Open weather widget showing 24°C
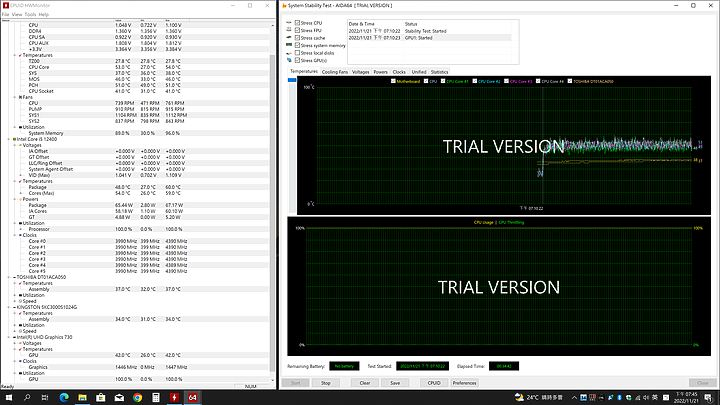This screenshot has height=405, width=720. click(539, 397)
